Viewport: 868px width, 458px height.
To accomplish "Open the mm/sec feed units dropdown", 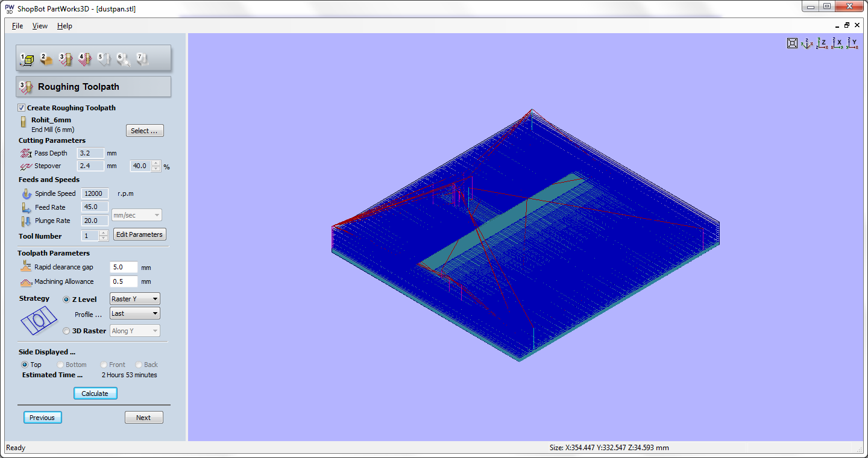I will click(137, 215).
